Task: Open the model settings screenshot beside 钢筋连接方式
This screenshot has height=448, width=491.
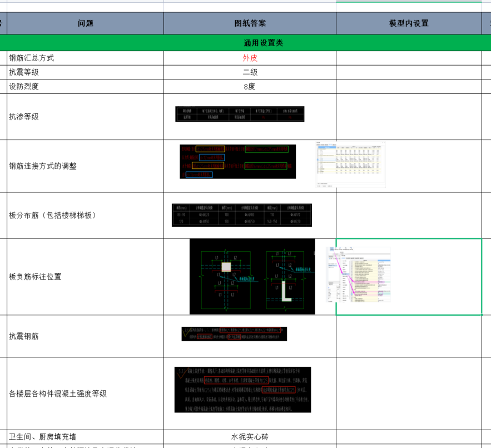Action: [350, 165]
